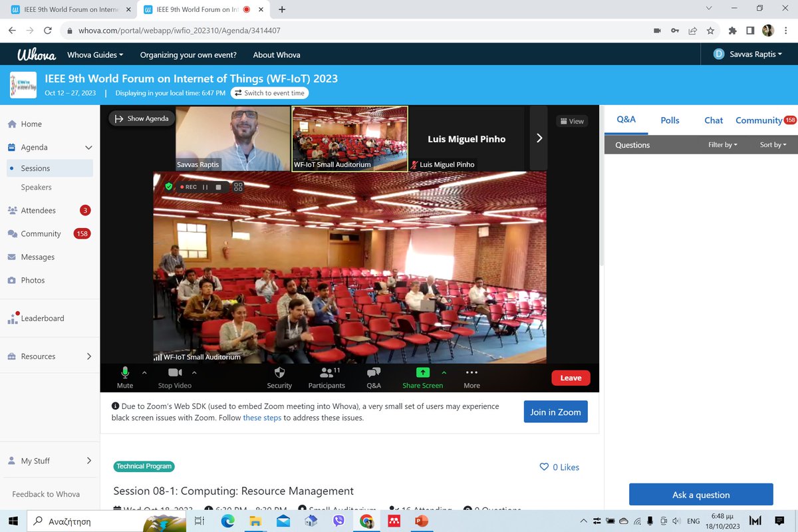Switch to the Polls tab
The image size is (798, 532).
[x=670, y=120]
